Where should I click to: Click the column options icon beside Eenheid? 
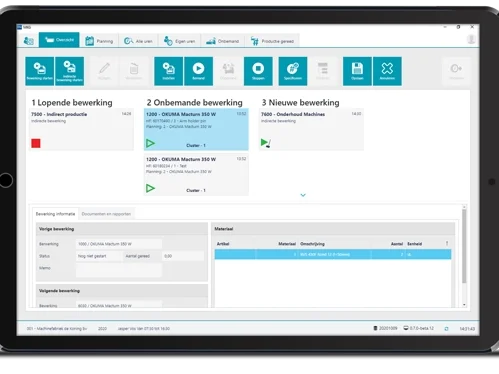point(447,244)
